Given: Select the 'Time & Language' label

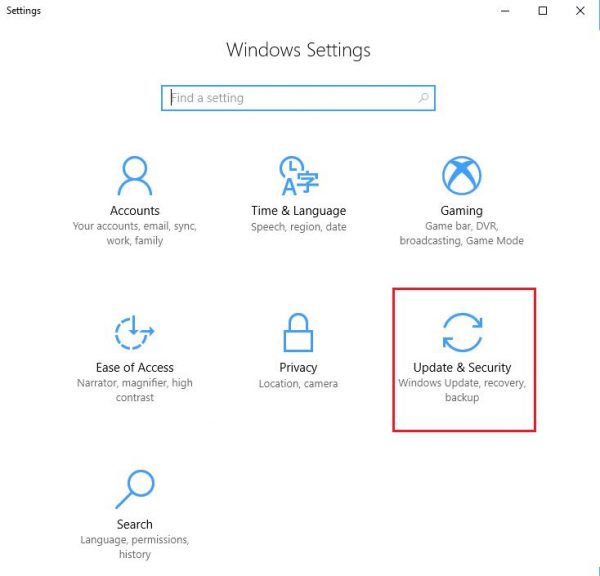Looking at the screenshot, I should coord(298,211).
